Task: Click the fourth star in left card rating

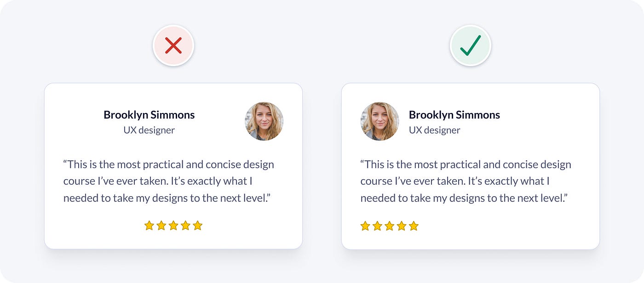Action: click(185, 226)
